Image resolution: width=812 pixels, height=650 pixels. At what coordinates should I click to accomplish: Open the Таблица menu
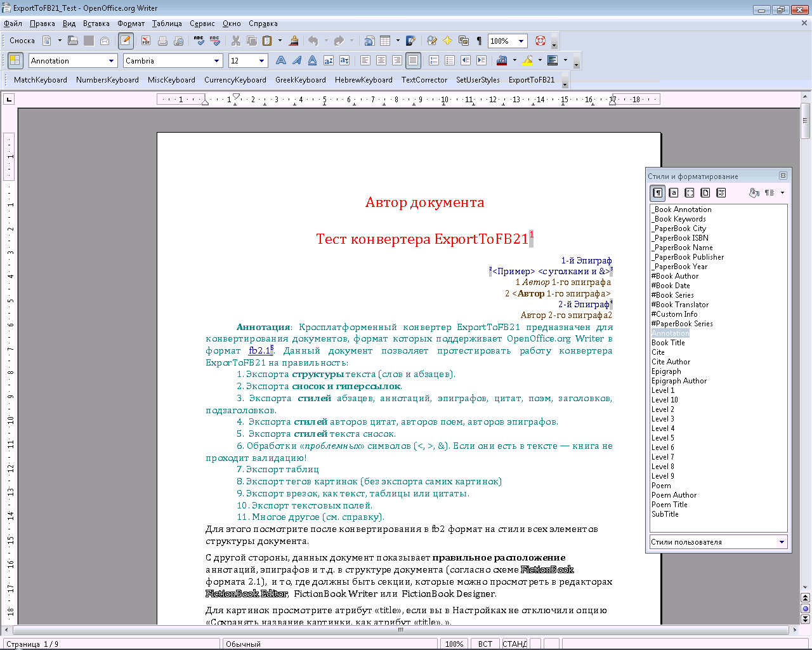point(167,23)
